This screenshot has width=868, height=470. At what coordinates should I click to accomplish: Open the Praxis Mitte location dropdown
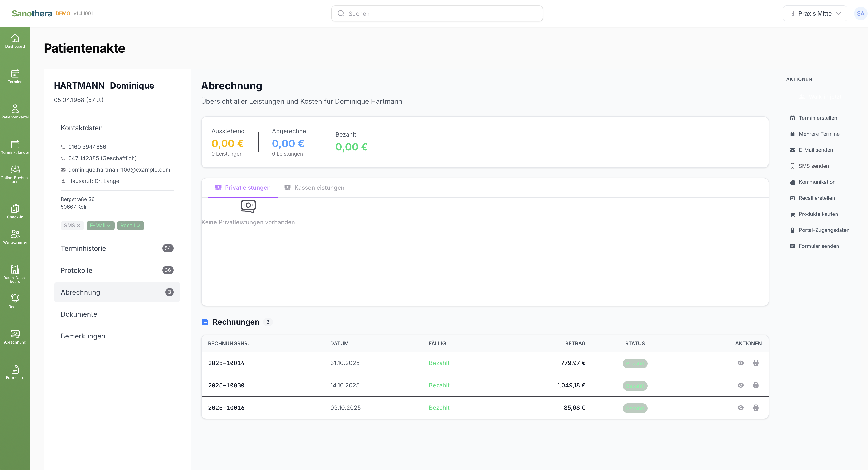[815, 13]
